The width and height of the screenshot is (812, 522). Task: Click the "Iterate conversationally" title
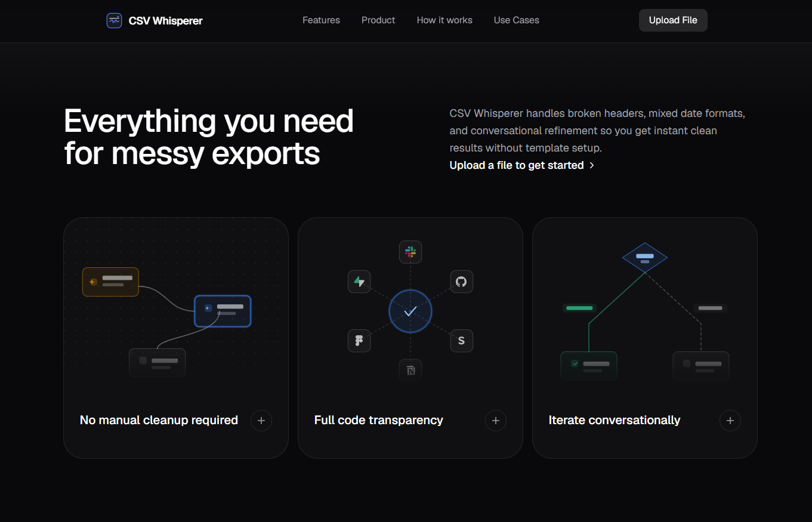[615, 421]
